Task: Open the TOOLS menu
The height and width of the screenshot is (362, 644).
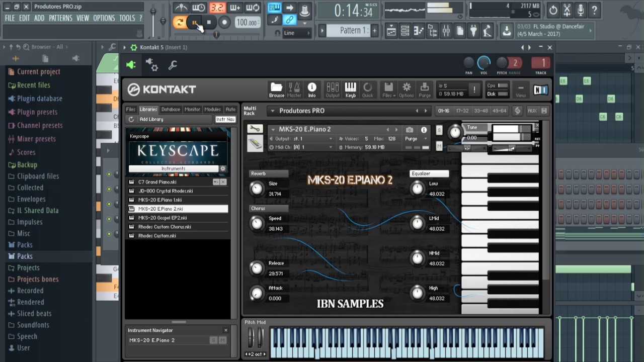Action: [x=127, y=18]
